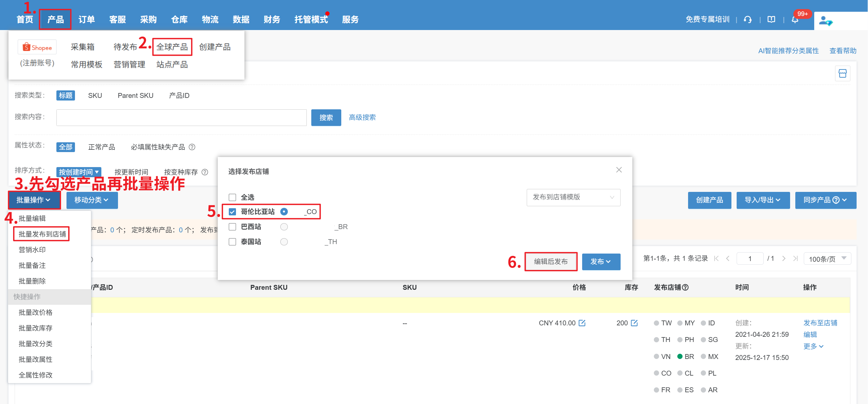Expand the 发布到店铺模版 dropdown
Viewport: 868px width, 404px height.
pos(573,197)
